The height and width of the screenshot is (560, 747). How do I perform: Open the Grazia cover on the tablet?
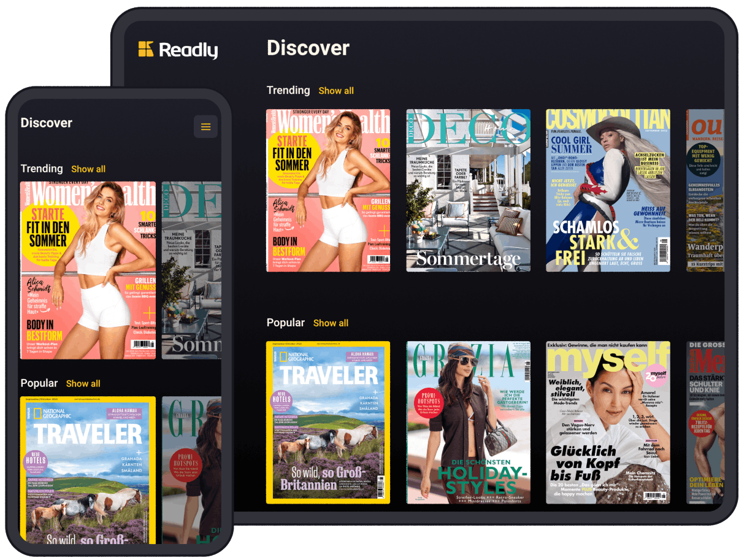[x=469, y=423]
